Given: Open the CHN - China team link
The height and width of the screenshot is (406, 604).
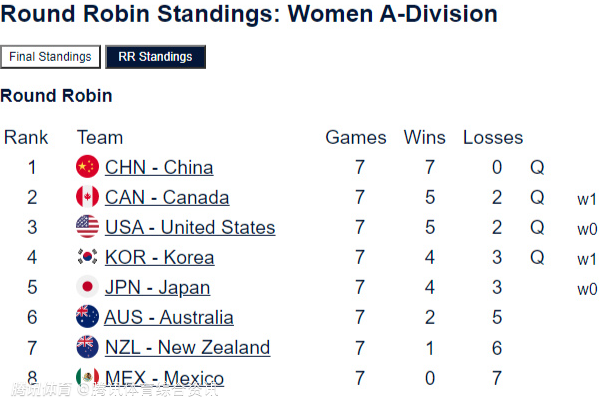Looking at the screenshot, I should (x=159, y=167).
